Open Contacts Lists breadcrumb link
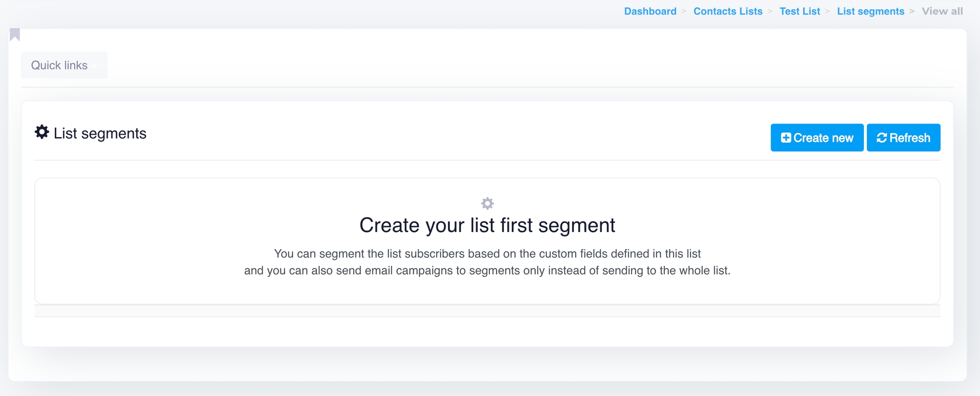 point(728,11)
